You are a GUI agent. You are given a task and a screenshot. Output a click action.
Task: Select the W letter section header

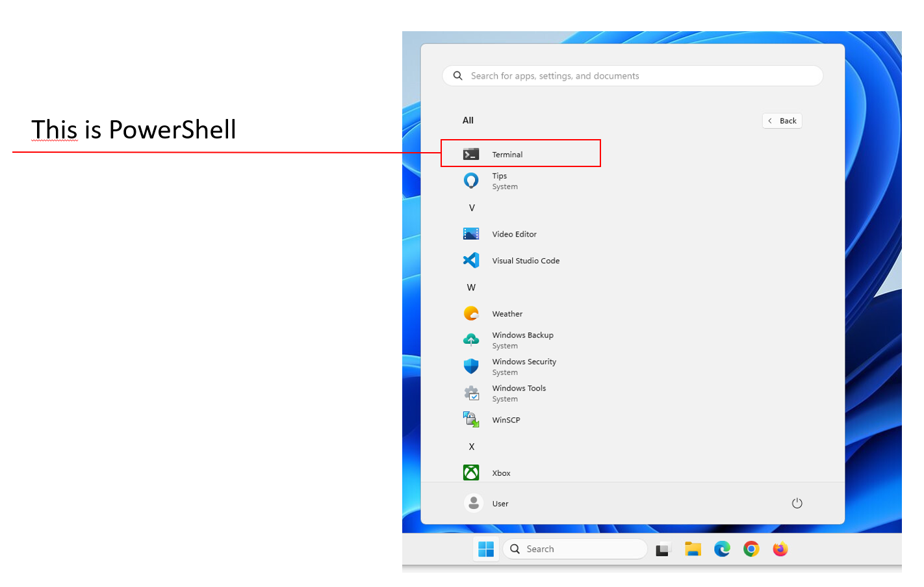471,287
